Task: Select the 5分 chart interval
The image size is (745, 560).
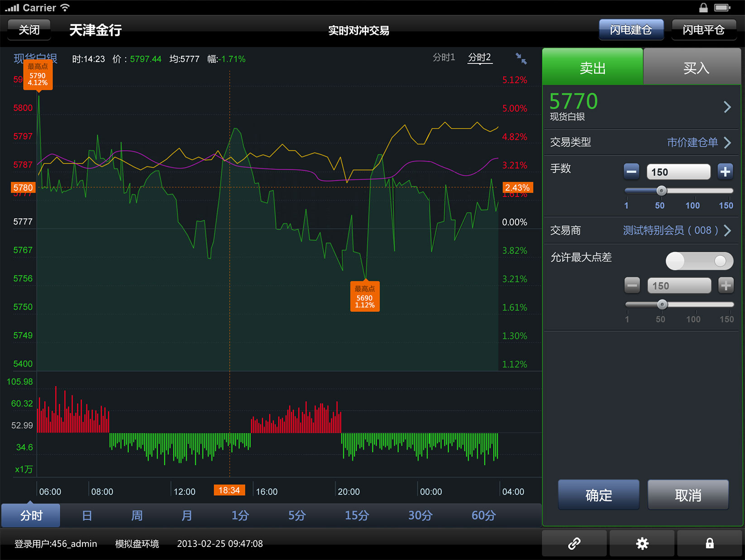Action: click(x=296, y=515)
